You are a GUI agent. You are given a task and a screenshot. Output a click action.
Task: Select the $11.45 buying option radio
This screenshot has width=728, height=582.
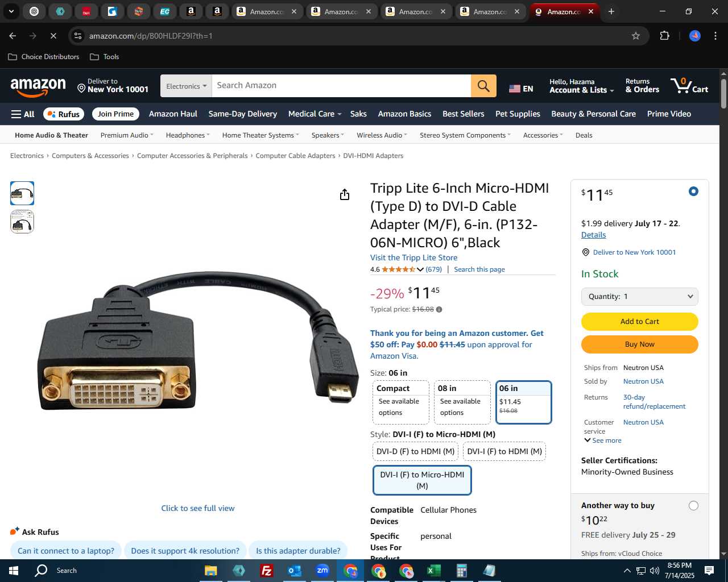tap(693, 192)
